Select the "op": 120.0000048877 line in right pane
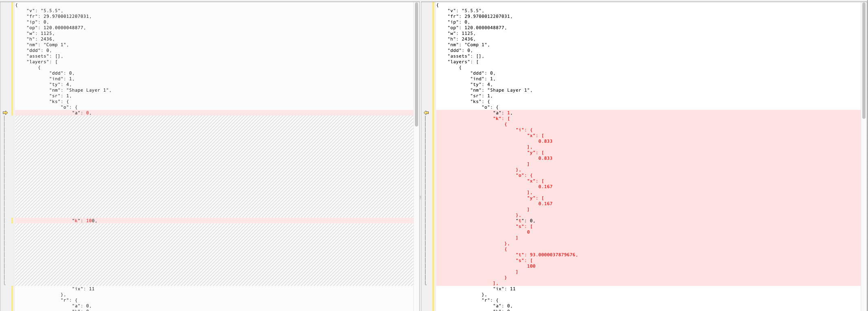868x311 pixels. point(477,28)
